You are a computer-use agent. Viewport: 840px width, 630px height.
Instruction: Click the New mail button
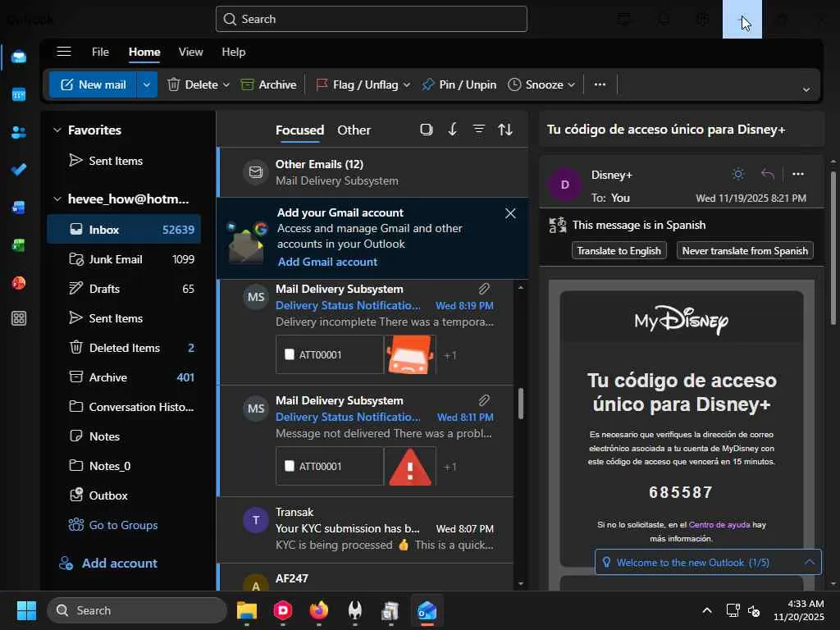pos(94,84)
